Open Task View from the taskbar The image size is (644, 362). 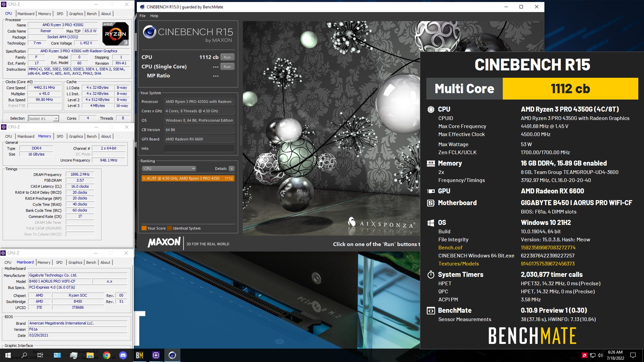tap(40, 355)
